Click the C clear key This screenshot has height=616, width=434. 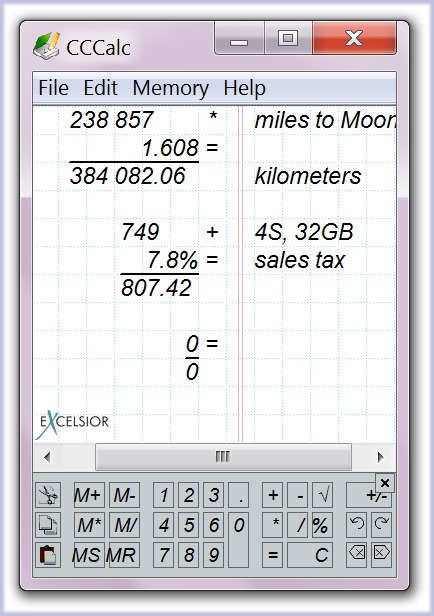pos(310,555)
